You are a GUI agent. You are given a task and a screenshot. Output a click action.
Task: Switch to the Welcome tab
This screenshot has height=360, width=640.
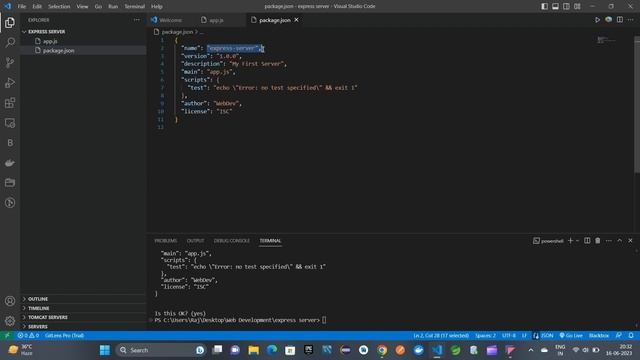[171, 20]
